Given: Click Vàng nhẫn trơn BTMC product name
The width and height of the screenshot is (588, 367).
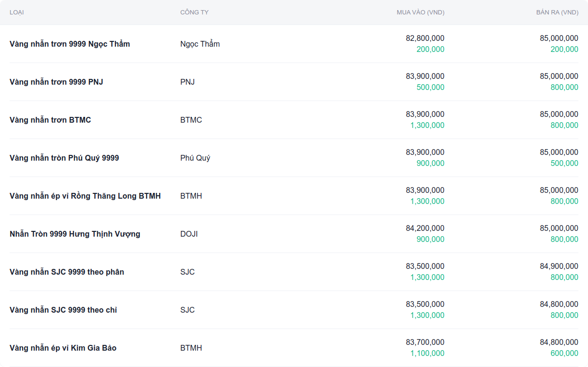Looking at the screenshot, I should click(x=50, y=120).
